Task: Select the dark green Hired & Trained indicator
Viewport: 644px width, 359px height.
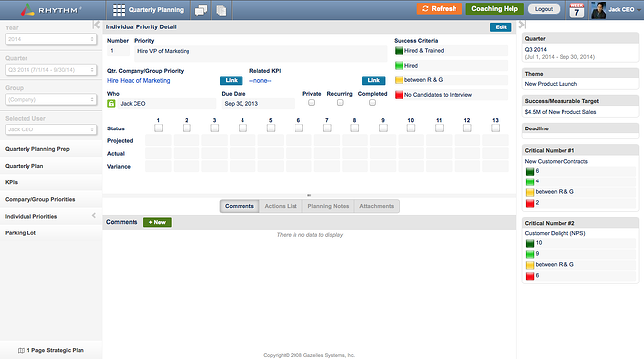Action: click(x=399, y=51)
